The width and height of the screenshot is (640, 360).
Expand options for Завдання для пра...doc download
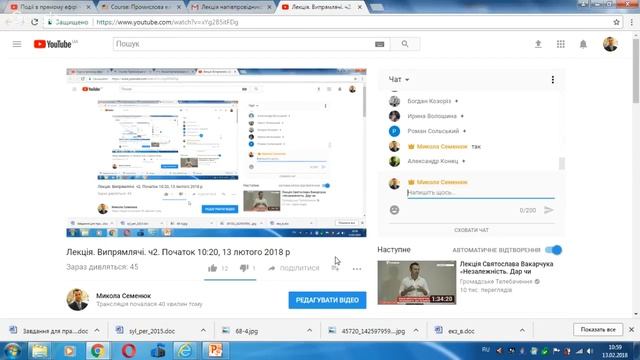point(97,330)
